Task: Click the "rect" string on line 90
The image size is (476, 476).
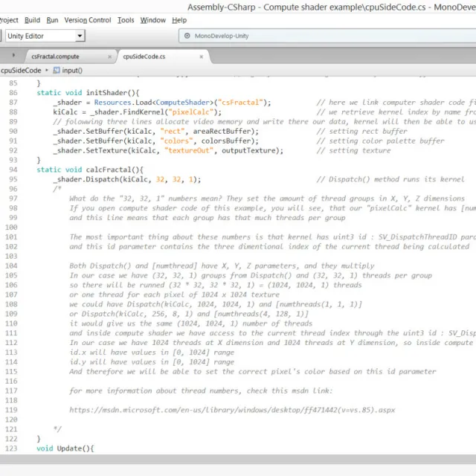Action: (172, 131)
